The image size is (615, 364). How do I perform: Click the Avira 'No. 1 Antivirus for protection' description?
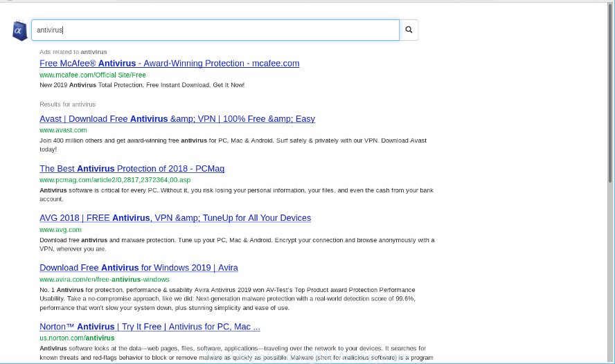(x=227, y=298)
